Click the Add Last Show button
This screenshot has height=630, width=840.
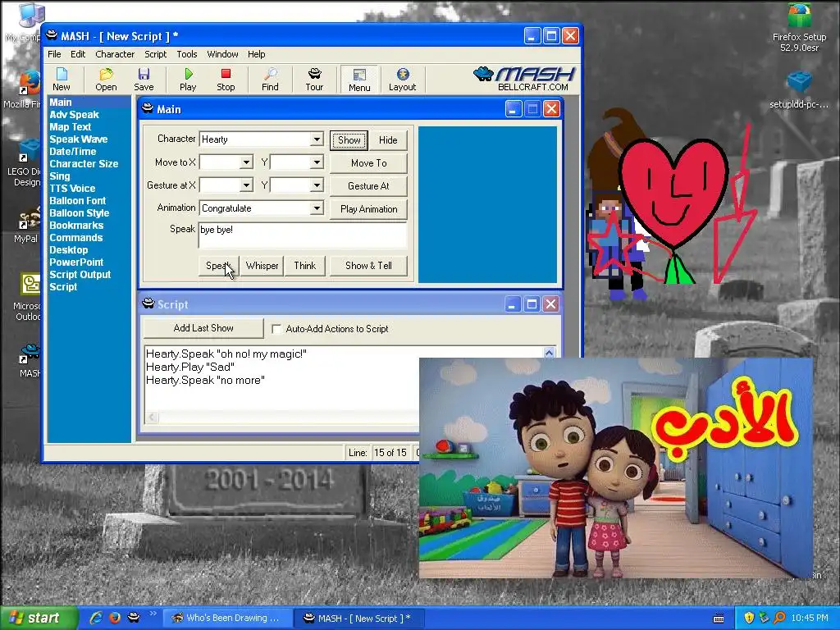203,328
